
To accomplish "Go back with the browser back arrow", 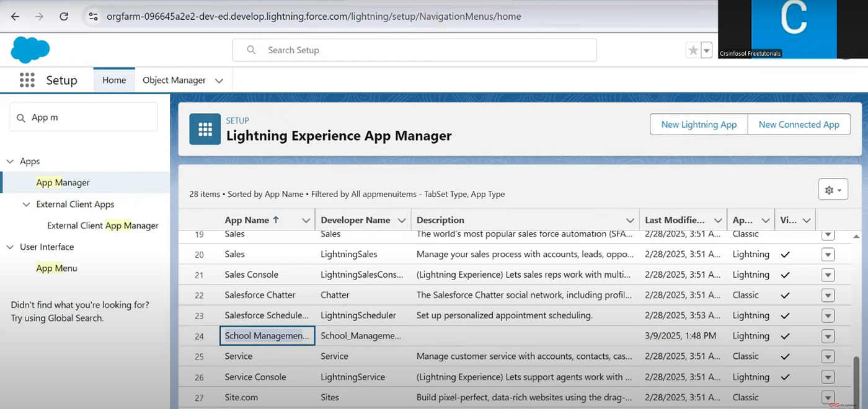I will [15, 17].
